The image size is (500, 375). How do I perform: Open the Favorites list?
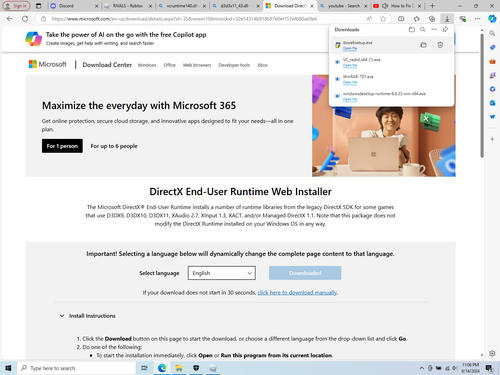pos(416,19)
